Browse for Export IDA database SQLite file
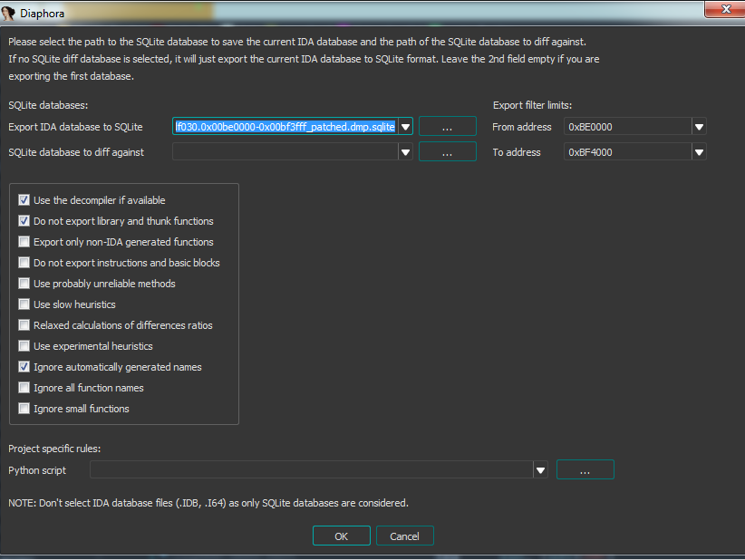The image size is (745, 560). pyautogui.click(x=447, y=126)
